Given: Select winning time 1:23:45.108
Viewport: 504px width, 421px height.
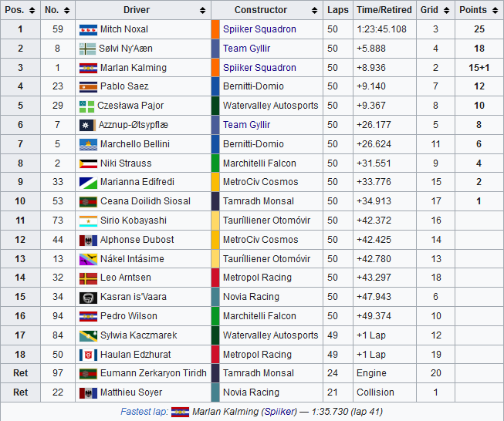Looking at the screenshot, I should click(381, 29).
